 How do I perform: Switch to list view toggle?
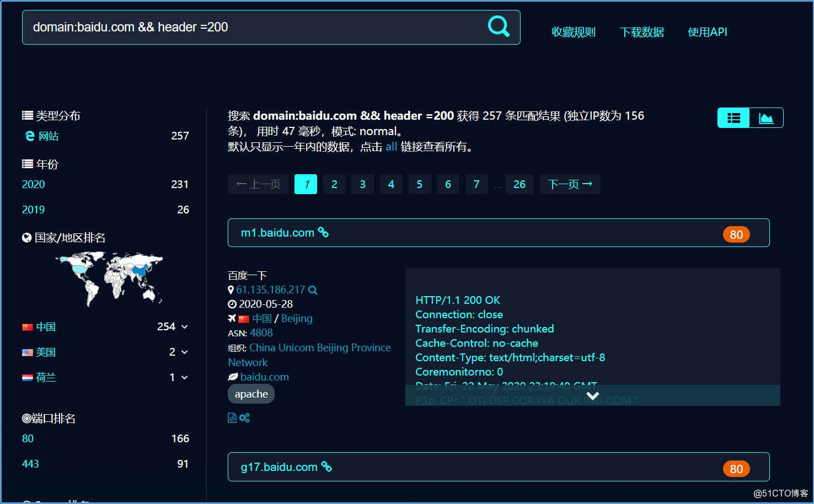click(733, 117)
